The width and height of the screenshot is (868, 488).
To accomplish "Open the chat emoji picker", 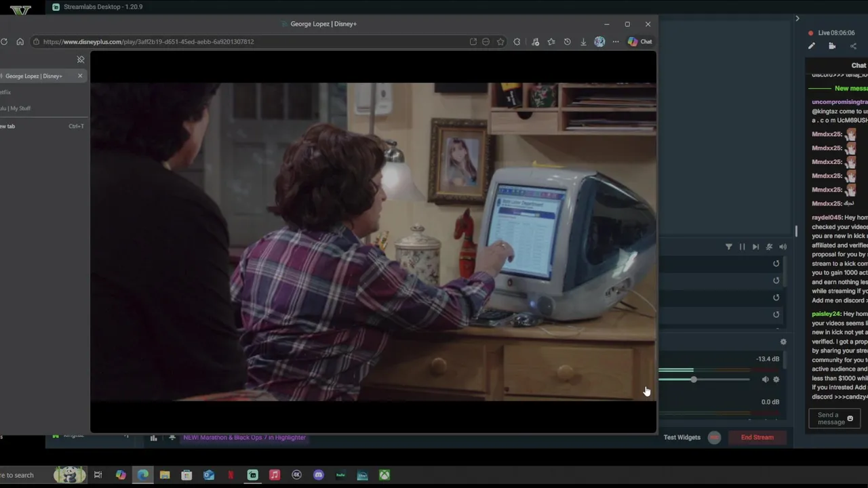I will [850, 419].
